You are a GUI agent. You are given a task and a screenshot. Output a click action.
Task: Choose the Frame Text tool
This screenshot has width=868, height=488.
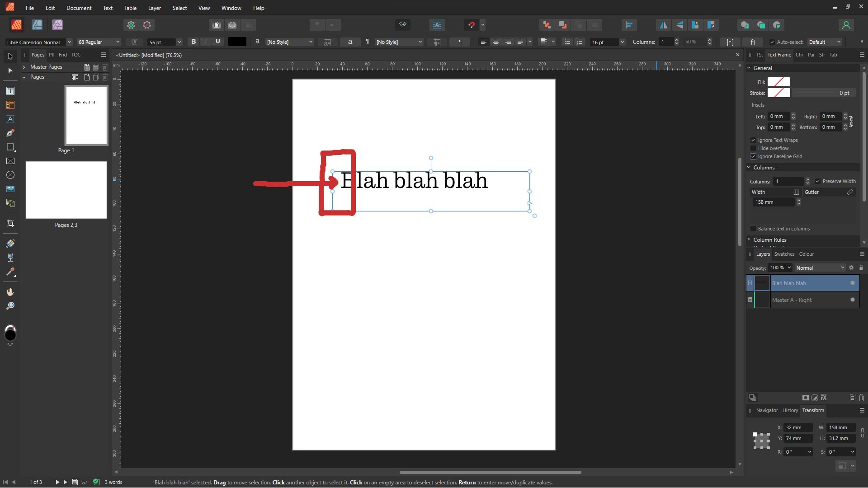[10, 91]
